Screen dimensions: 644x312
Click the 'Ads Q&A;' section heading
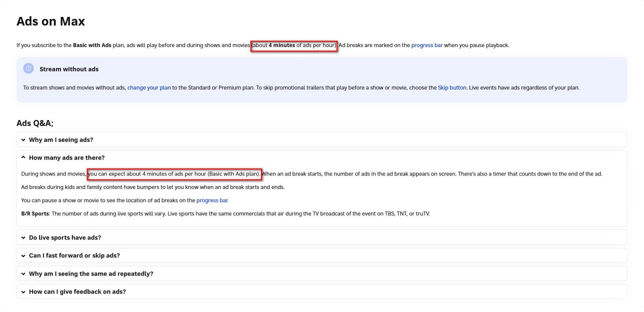(35, 123)
